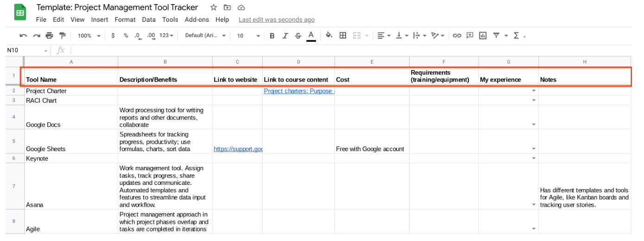Click the document title text

click(x=117, y=7)
